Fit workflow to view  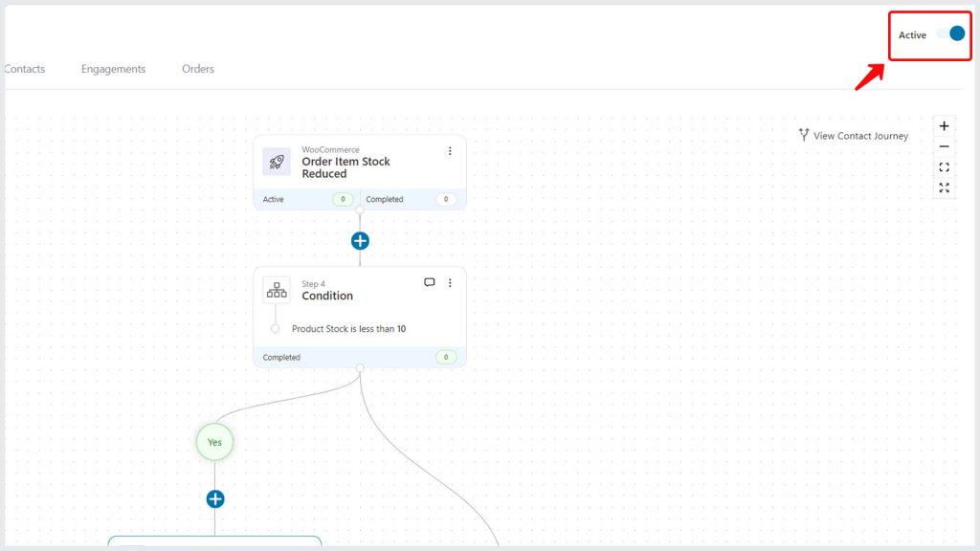pos(944,167)
